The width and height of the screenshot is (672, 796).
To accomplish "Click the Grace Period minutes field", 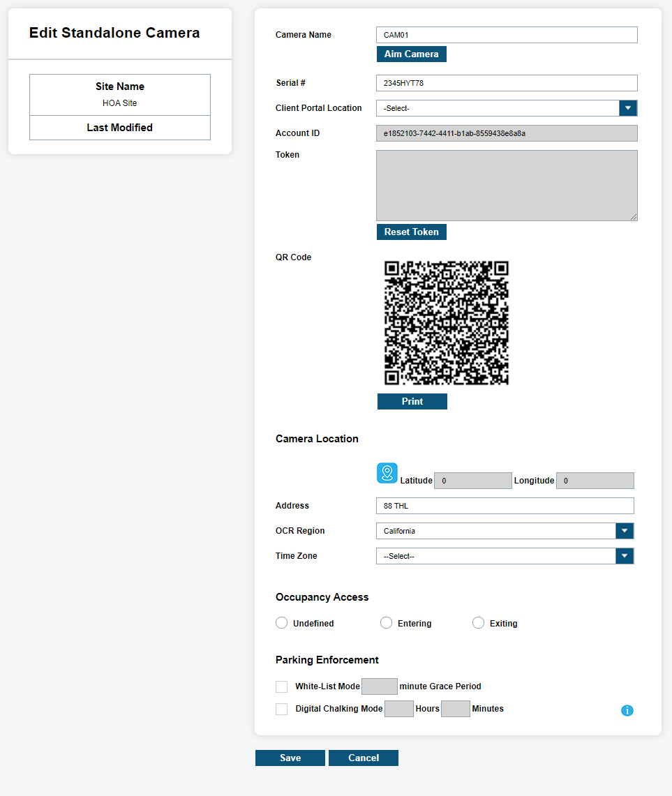I will [380, 686].
